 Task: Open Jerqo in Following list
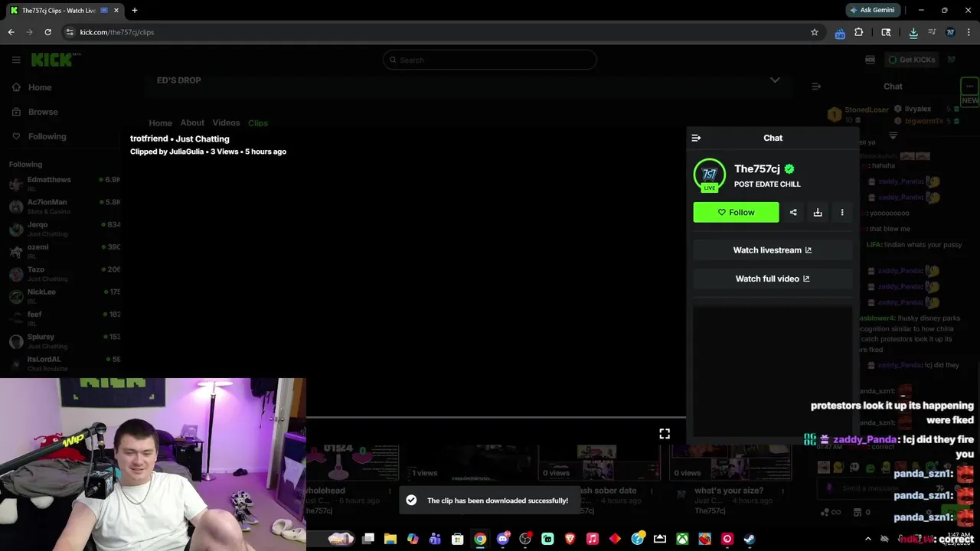[x=64, y=229]
